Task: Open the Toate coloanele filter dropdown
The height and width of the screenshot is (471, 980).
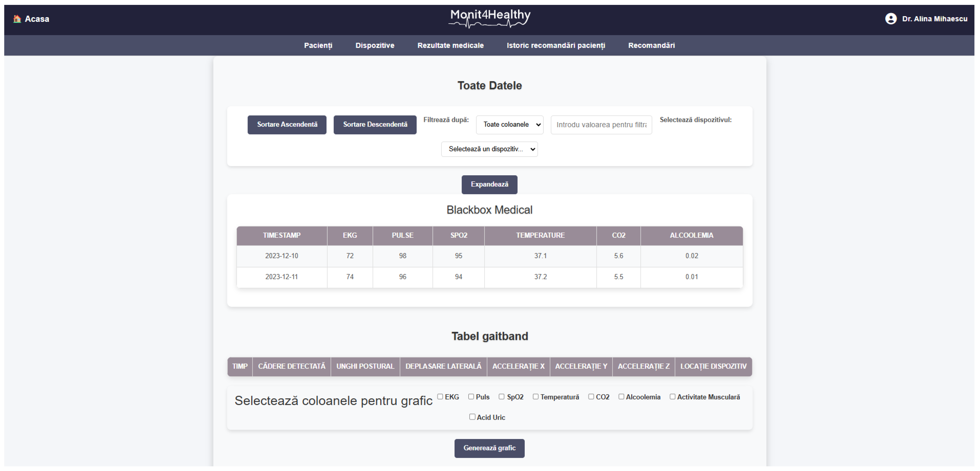Action: point(509,125)
